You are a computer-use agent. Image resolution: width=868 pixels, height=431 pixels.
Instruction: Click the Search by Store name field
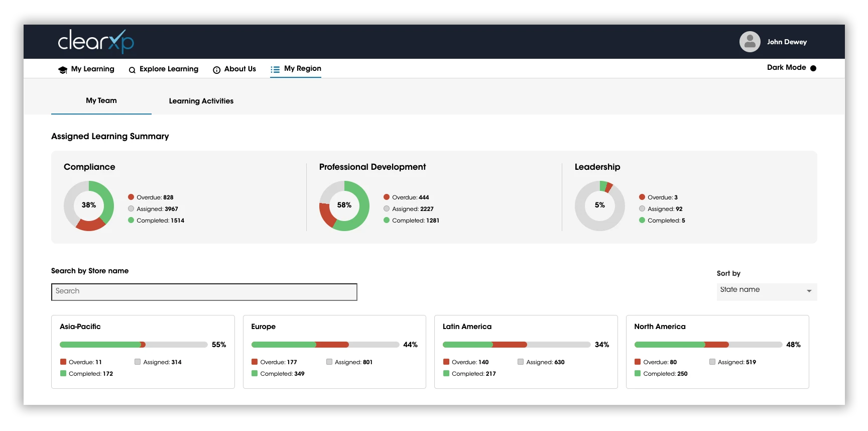[204, 292]
